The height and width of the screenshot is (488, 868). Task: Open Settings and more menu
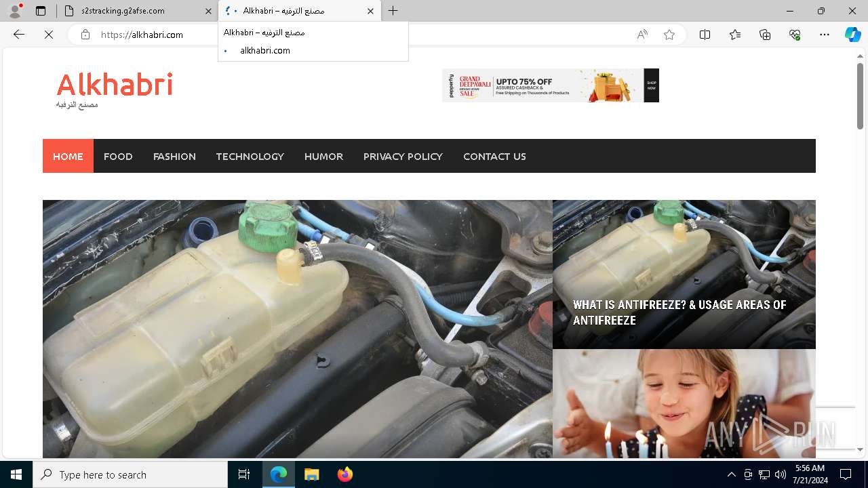point(825,35)
